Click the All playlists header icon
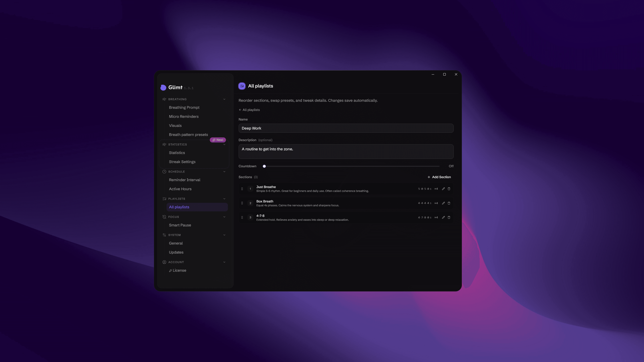The image size is (644, 362). 242,86
